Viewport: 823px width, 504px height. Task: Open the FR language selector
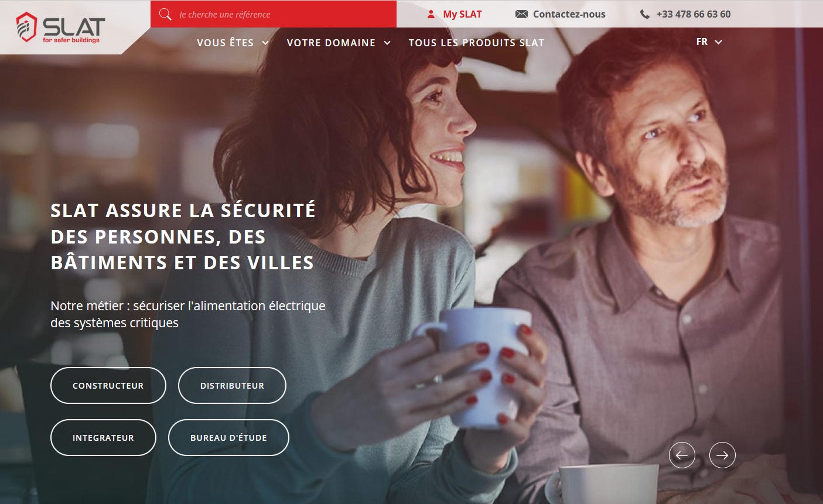click(x=709, y=42)
